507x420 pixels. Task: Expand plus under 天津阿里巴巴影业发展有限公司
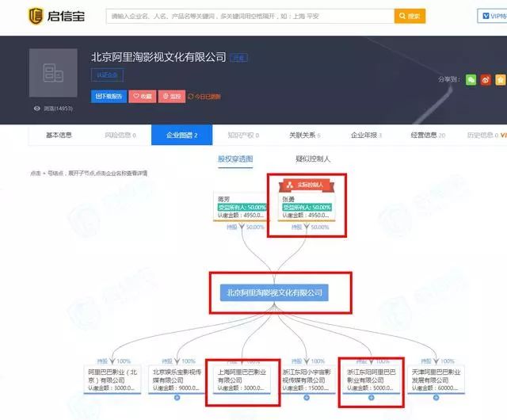tap(436, 397)
